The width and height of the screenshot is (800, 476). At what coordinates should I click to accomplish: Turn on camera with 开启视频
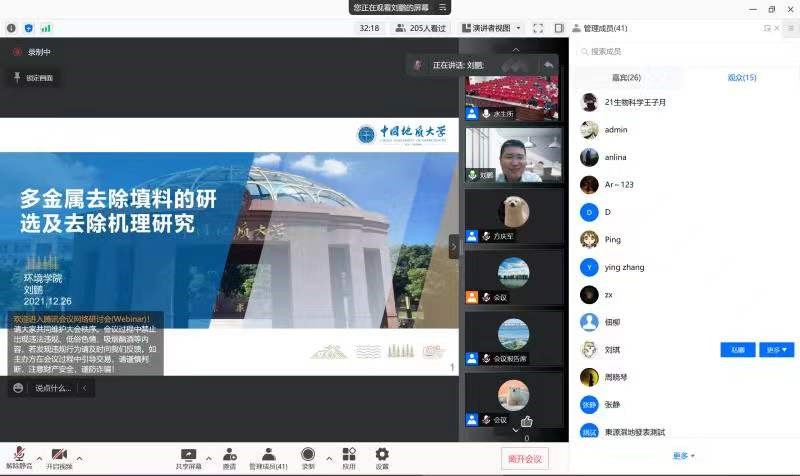coord(59,456)
